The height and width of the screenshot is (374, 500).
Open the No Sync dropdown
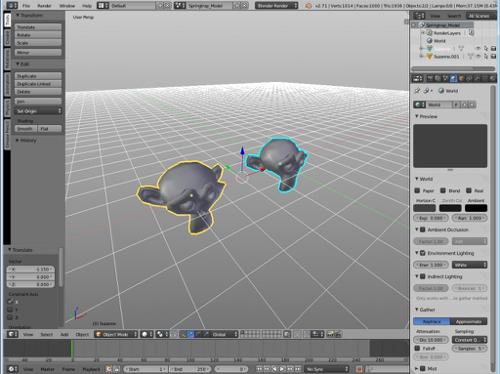tap(327, 369)
